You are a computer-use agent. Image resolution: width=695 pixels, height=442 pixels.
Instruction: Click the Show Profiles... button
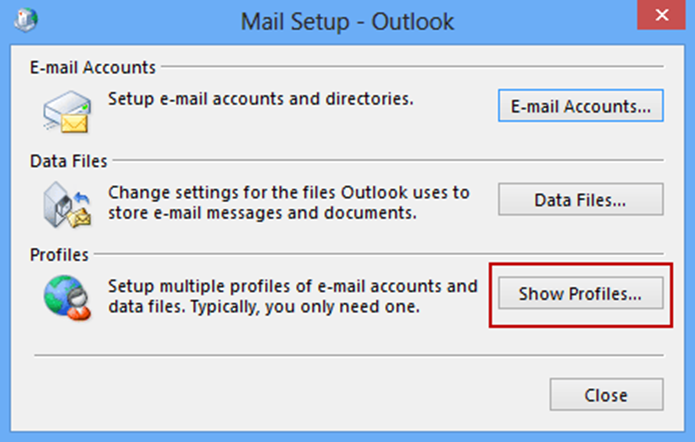click(x=581, y=293)
